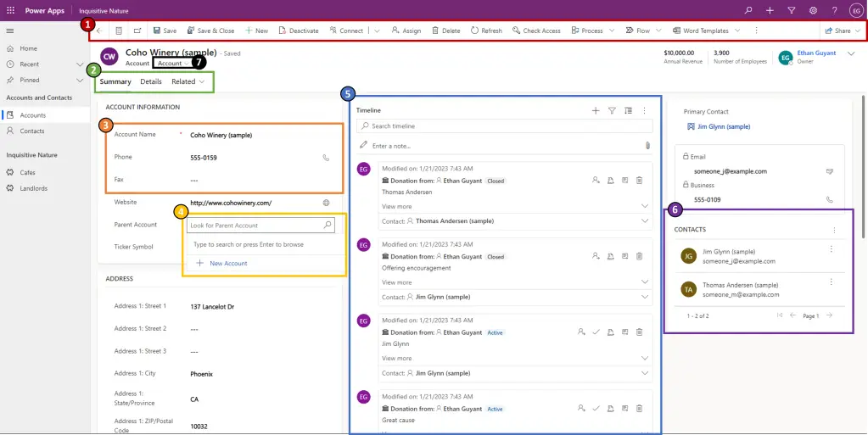
Task: Switch to the Details tab
Action: point(151,82)
